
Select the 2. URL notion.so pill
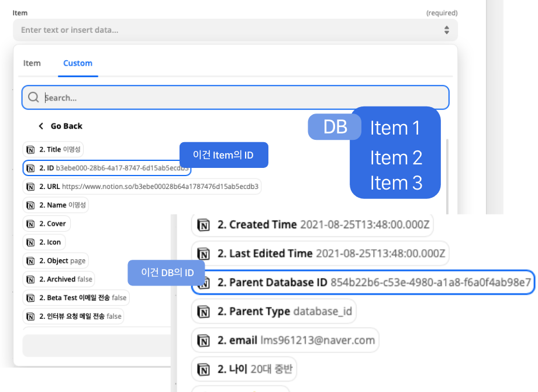pos(142,187)
